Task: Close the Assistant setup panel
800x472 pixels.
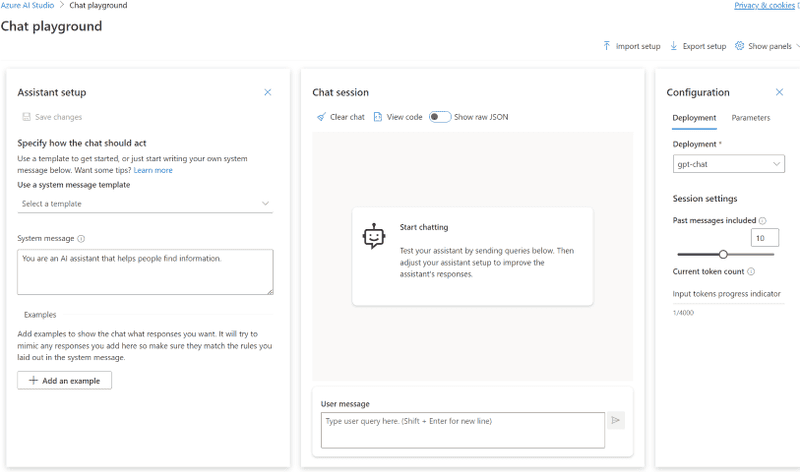Action: (x=267, y=92)
